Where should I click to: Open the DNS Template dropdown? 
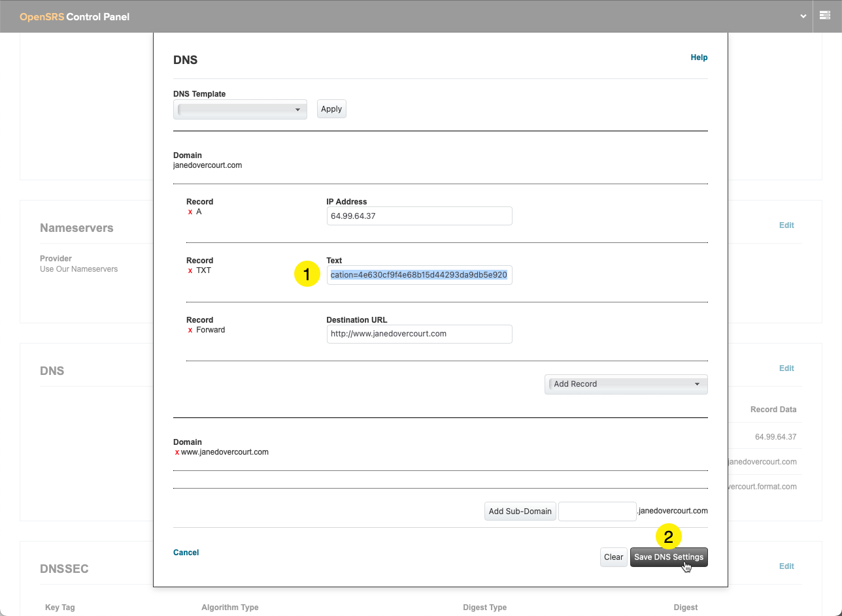240,110
